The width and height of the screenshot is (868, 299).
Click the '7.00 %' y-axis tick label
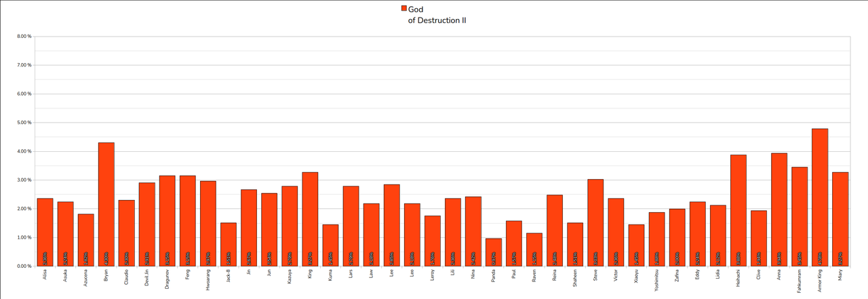point(24,65)
